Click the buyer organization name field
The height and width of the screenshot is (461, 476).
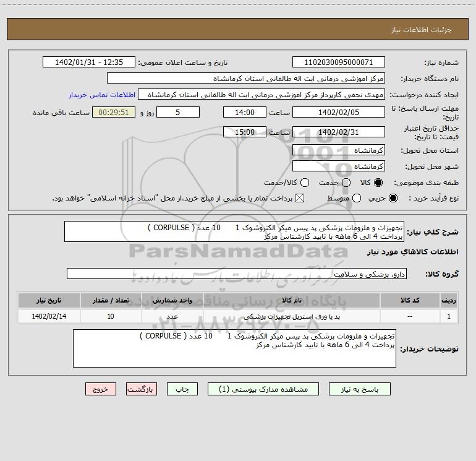246,78
